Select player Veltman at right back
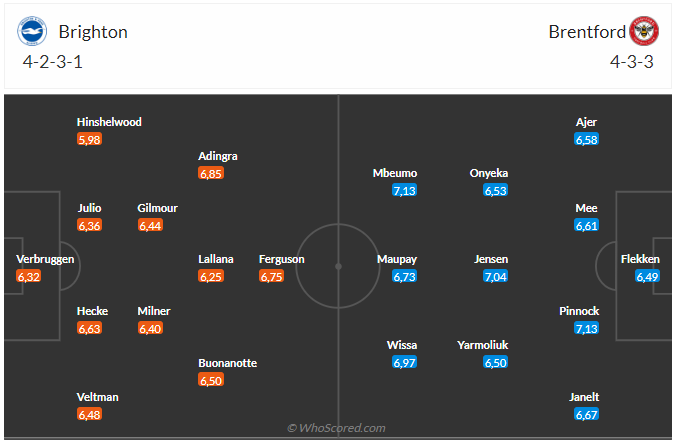This screenshot has width=676, height=440. pyautogui.click(x=97, y=397)
